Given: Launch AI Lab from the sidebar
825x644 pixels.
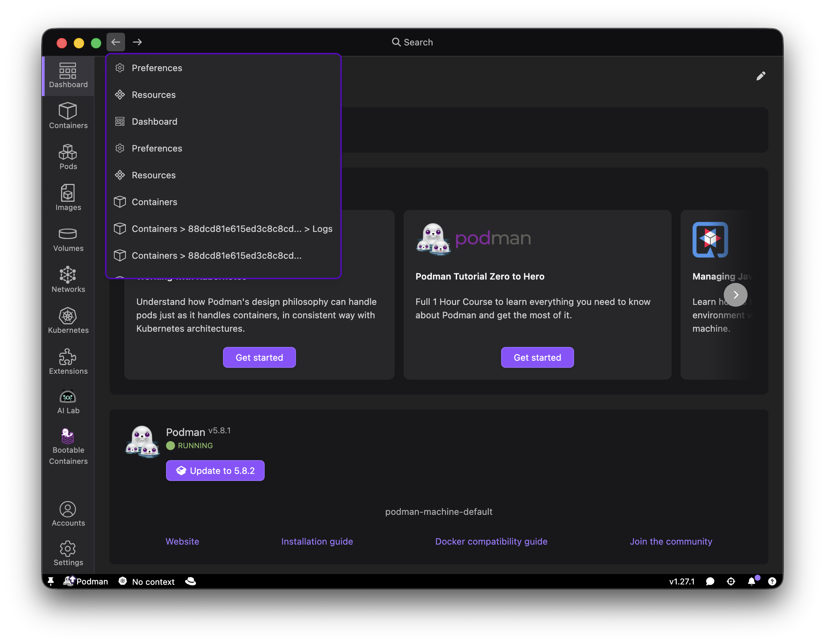Looking at the screenshot, I should [68, 402].
